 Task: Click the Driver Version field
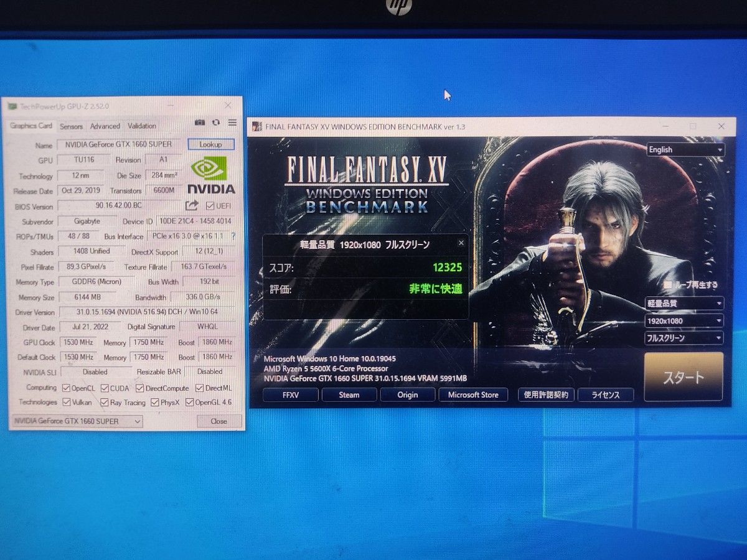148,312
